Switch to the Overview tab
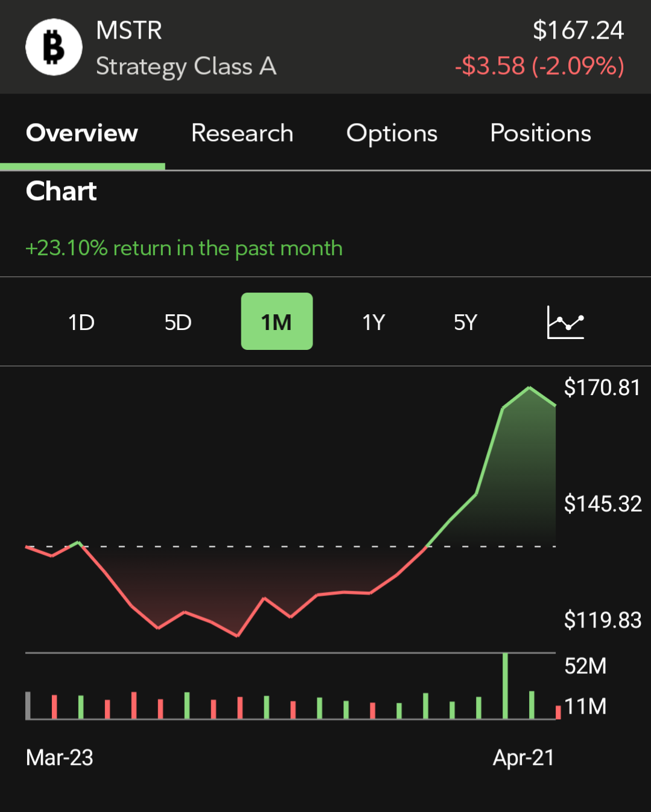 (x=82, y=133)
